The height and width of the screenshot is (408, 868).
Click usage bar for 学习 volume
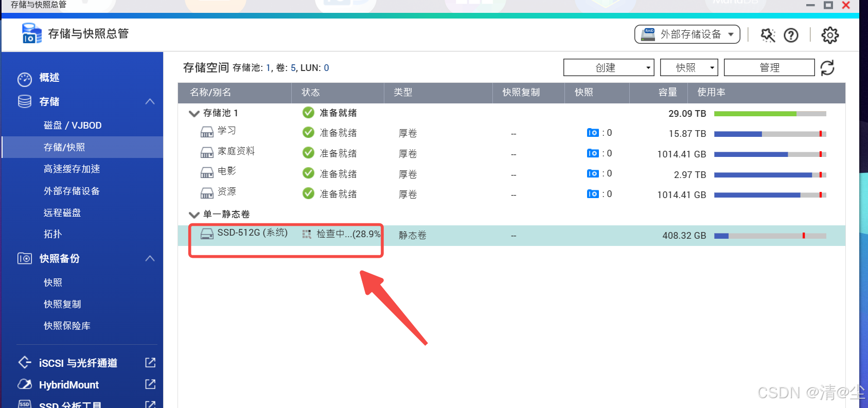(x=770, y=134)
